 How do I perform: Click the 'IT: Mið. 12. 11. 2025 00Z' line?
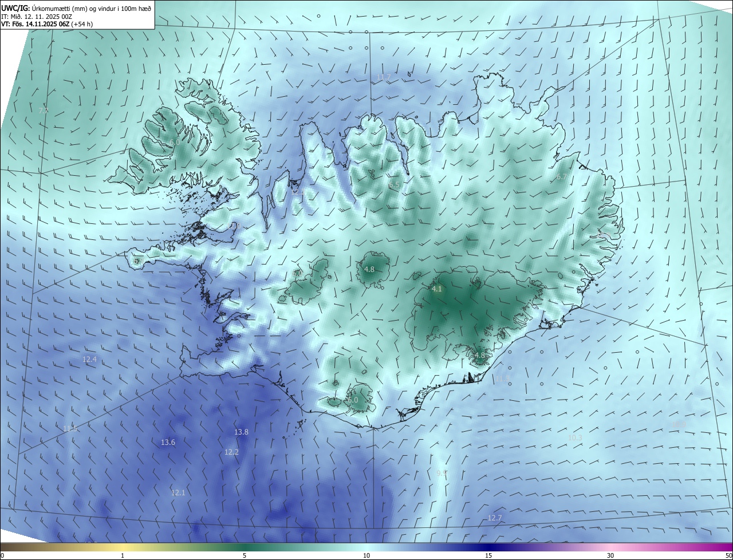(x=36, y=17)
